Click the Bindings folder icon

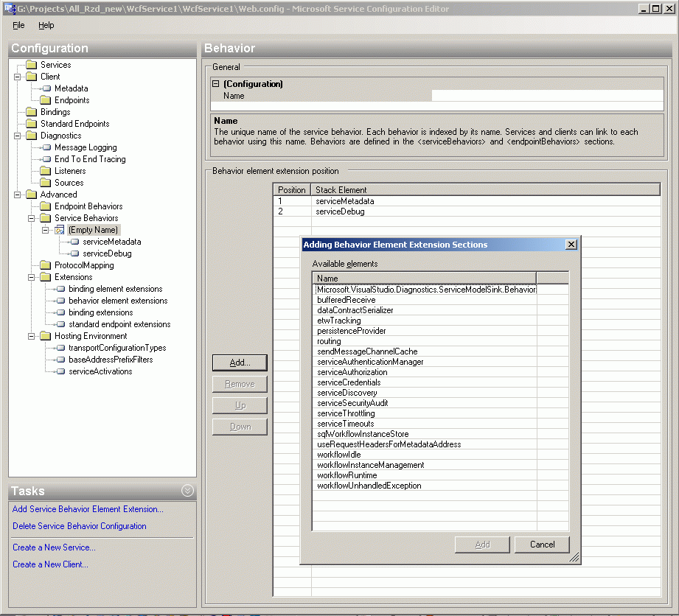pos(31,112)
